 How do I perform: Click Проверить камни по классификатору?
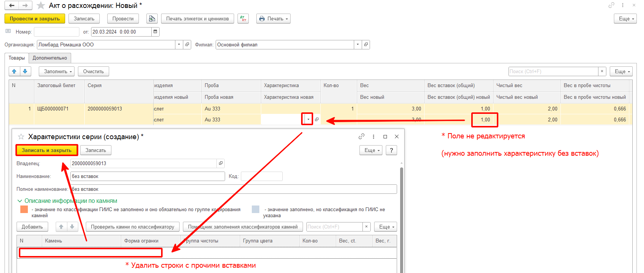coord(132,227)
